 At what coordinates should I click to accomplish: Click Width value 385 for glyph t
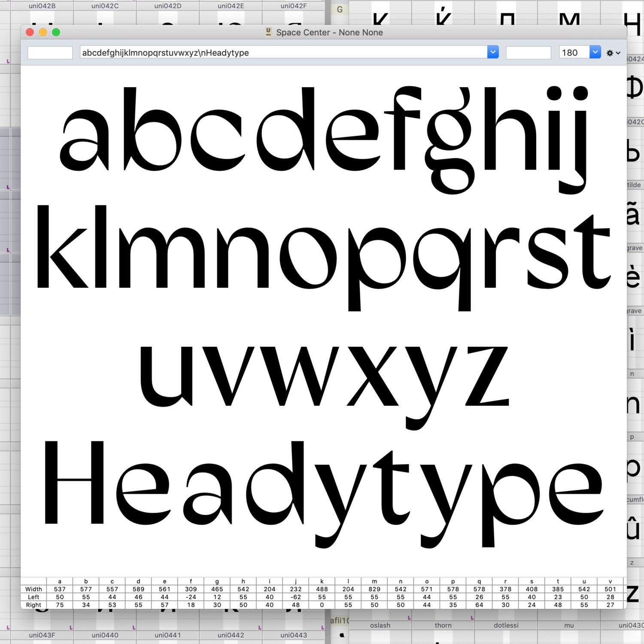click(558, 589)
